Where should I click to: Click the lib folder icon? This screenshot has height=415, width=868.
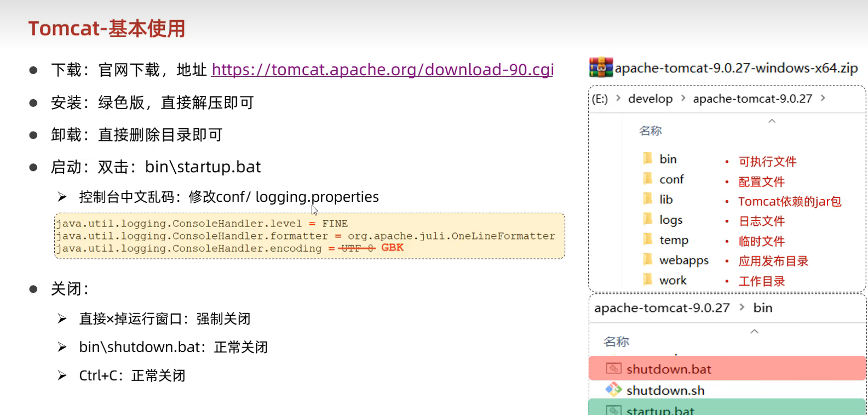click(x=647, y=199)
